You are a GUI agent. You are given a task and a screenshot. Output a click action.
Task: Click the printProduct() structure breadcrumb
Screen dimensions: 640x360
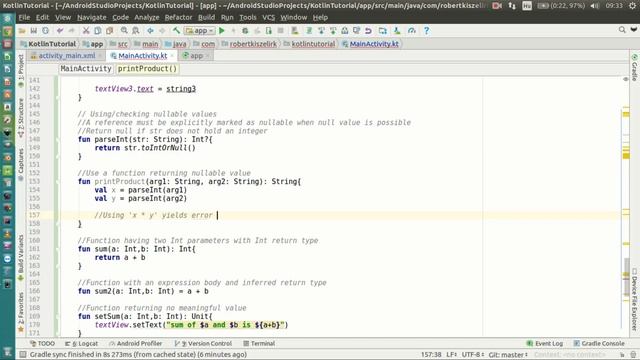pyautogui.click(x=147, y=69)
